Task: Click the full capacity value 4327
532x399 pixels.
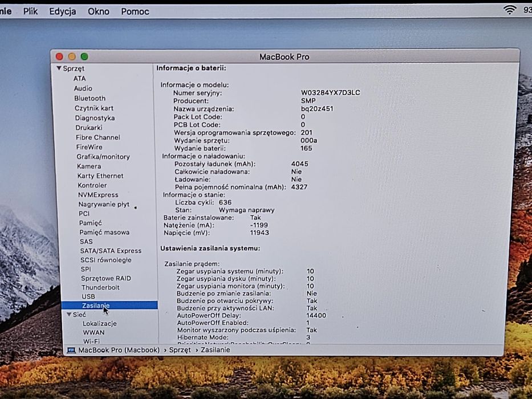Action: pos(299,187)
